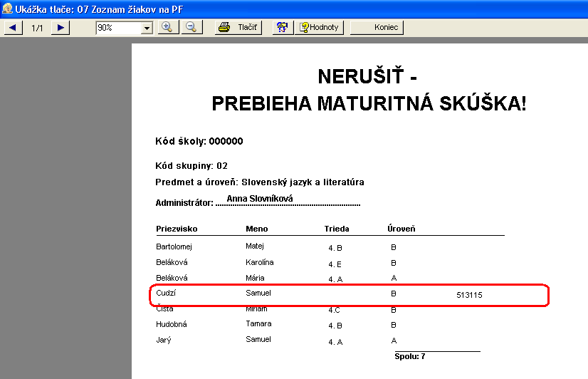Go to next page arrow
Image resolution: width=588 pixels, height=379 pixels.
(x=61, y=27)
